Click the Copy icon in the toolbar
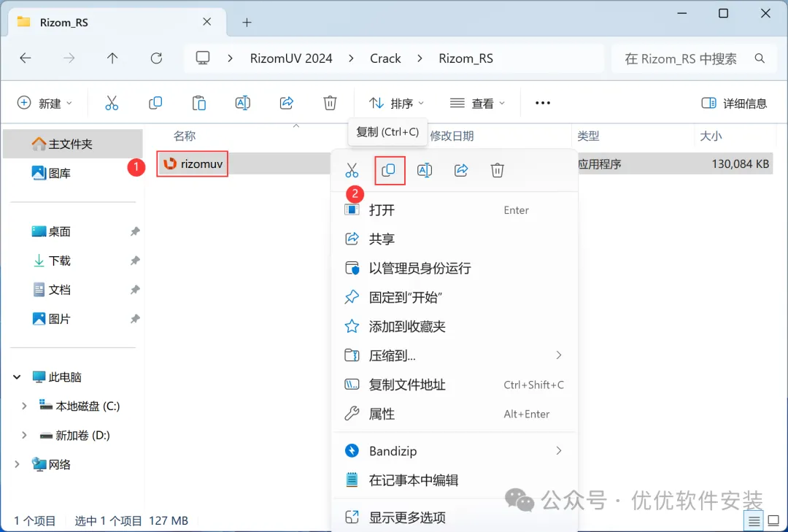788x532 pixels. point(155,103)
